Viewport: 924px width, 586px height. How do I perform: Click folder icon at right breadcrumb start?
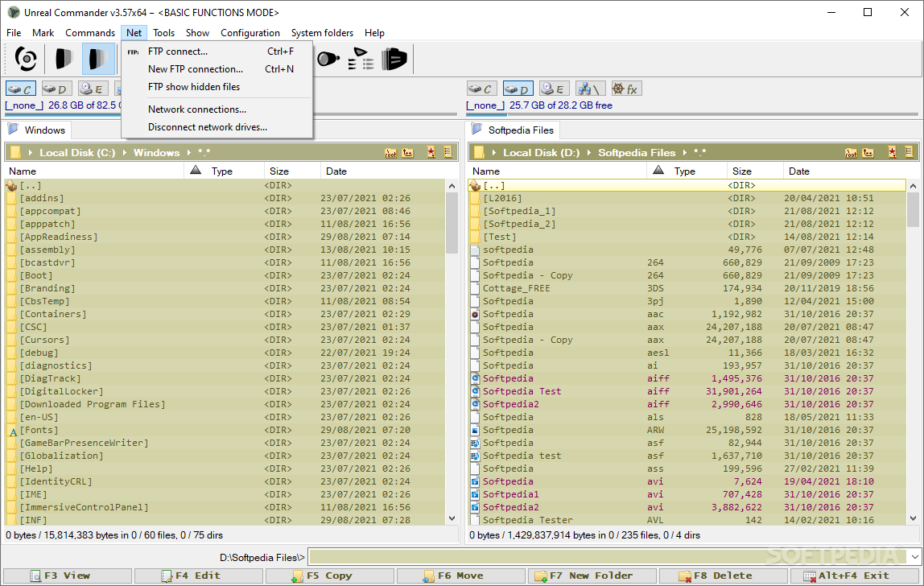tap(479, 153)
